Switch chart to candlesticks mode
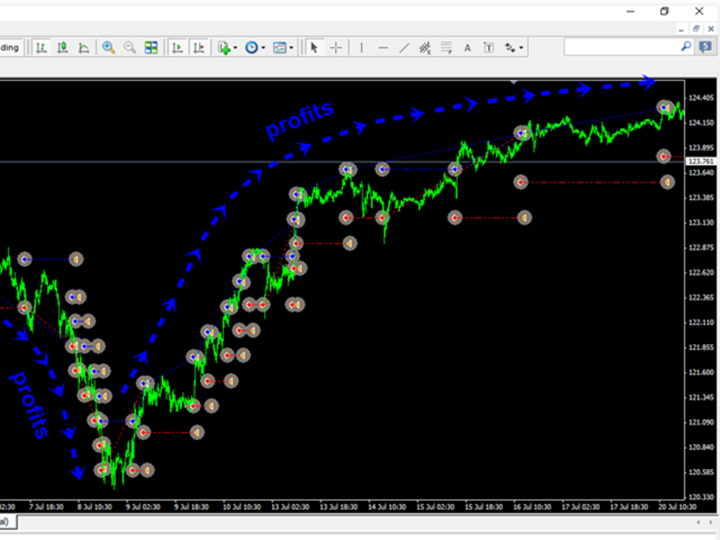Viewport: 720px width, 540px height. [62, 47]
